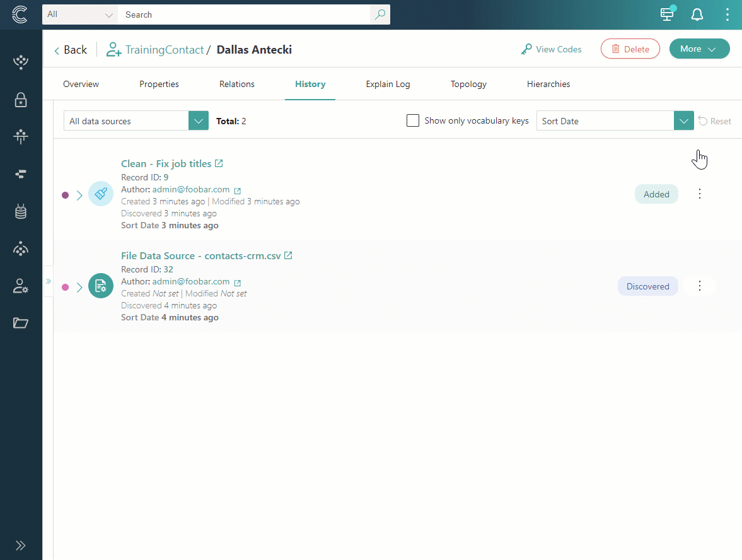
Task: Click the search magnifier icon
Action: coord(380,15)
